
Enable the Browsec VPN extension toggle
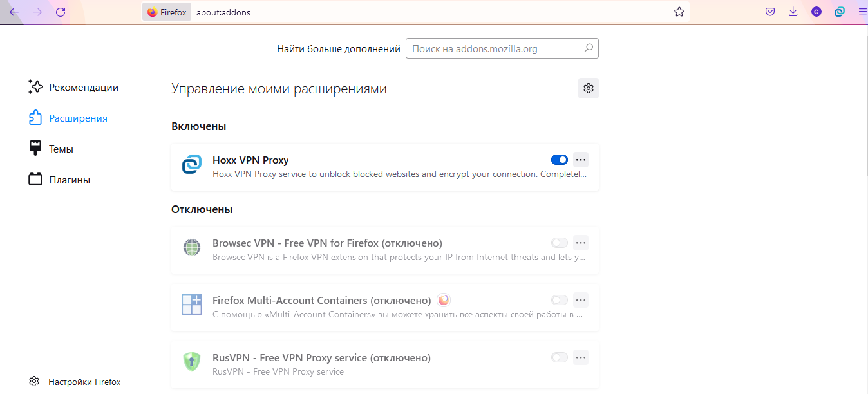point(560,243)
